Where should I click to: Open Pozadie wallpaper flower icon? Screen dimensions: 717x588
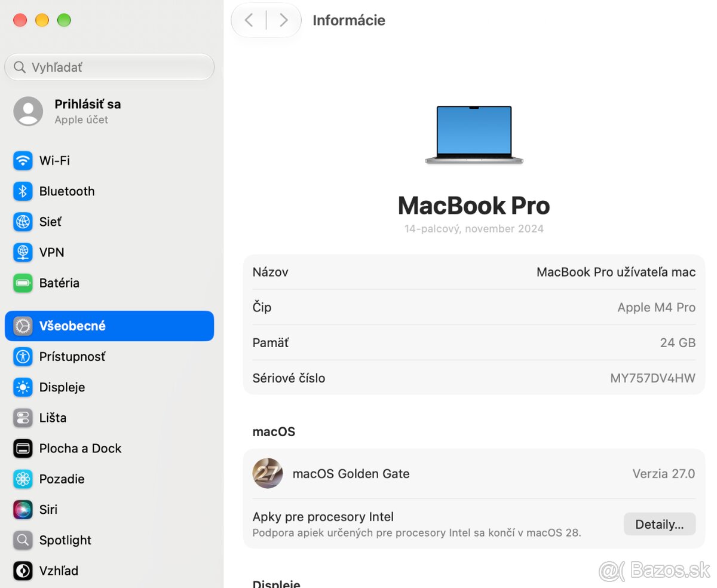(x=23, y=479)
